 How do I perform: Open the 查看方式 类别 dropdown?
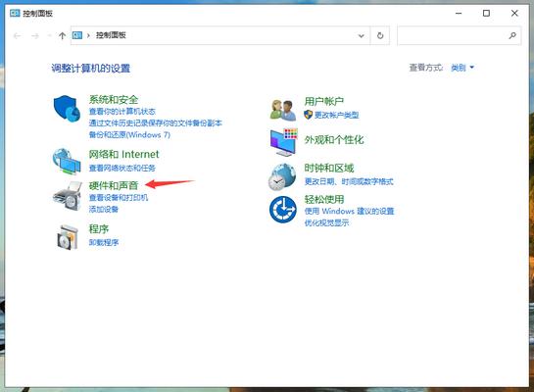pos(462,68)
